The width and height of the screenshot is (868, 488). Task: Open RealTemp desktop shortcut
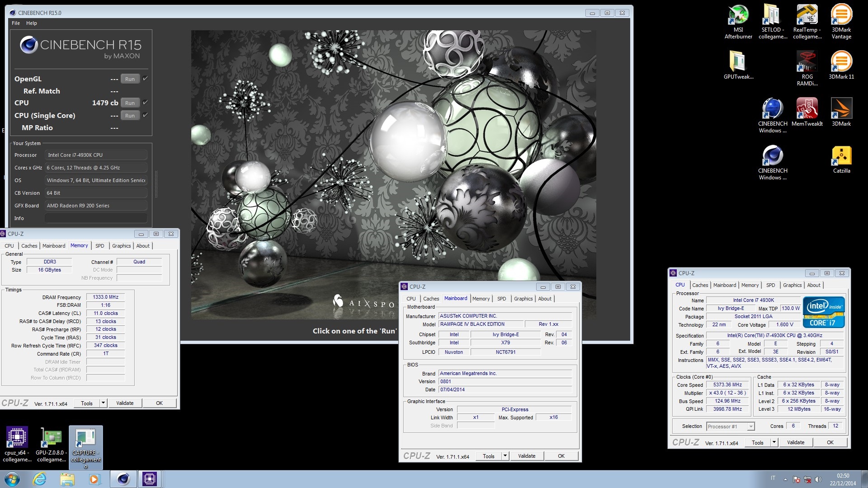click(x=807, y=21)
